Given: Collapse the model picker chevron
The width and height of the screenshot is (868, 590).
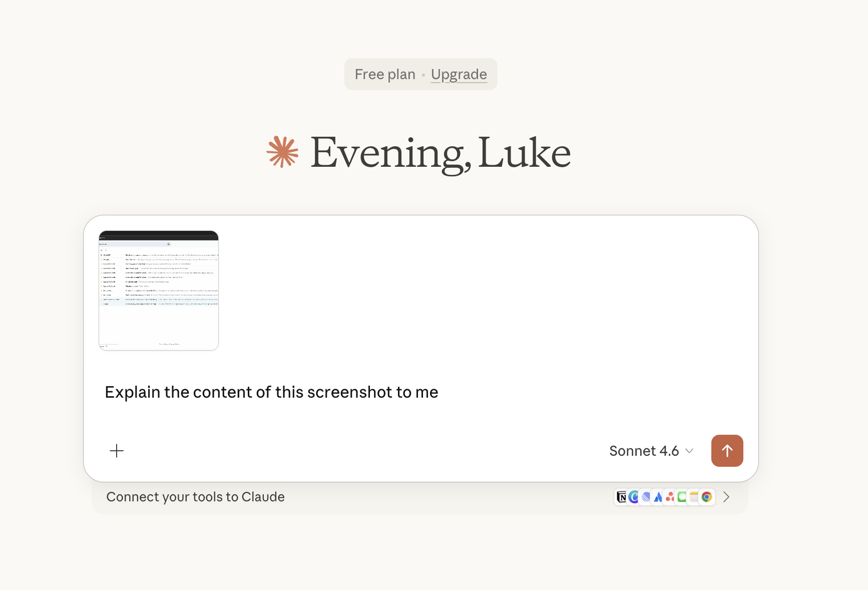Looking at the screenshot, I should [x=689, y=451].
